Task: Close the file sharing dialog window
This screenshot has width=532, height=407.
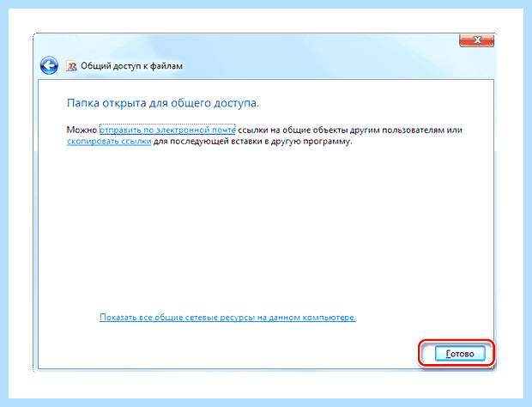Action: (x=476, y=40)
